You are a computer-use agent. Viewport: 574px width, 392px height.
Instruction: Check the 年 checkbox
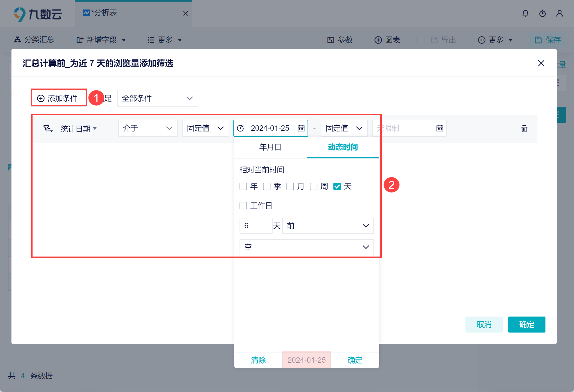pos(243,186)
